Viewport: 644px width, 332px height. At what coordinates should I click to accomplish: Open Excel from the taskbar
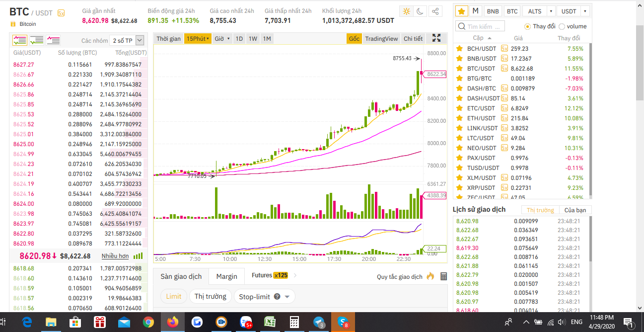[270, 322]
